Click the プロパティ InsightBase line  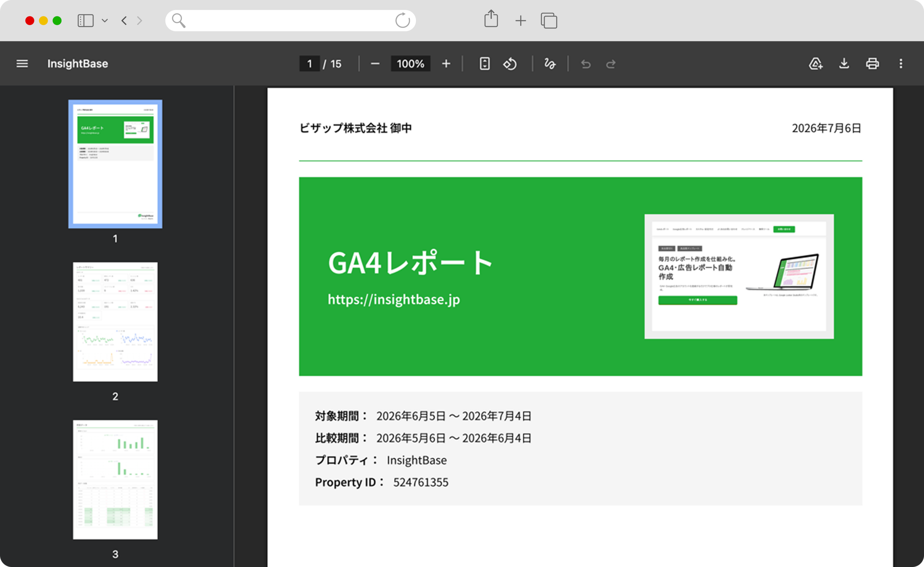pos(381,460)
